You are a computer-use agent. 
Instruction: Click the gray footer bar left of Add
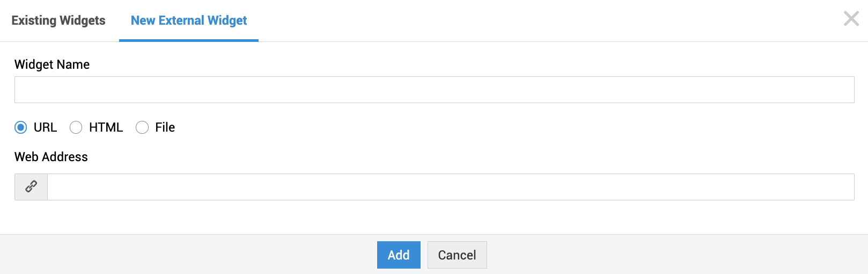pos(188,255)
